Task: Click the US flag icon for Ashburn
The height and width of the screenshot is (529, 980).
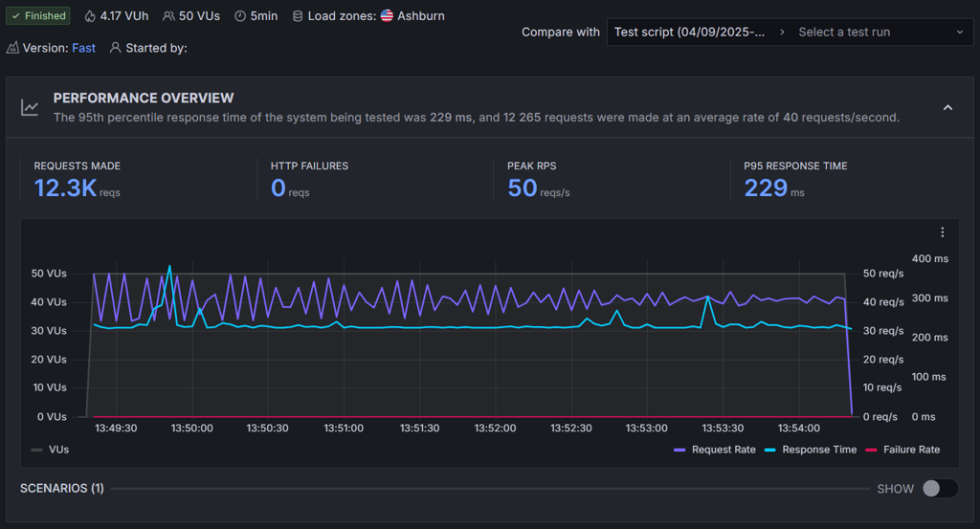Action: 387,15
